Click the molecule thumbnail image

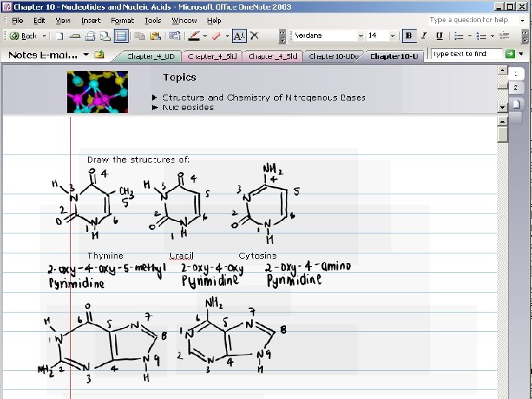[98, 92]
